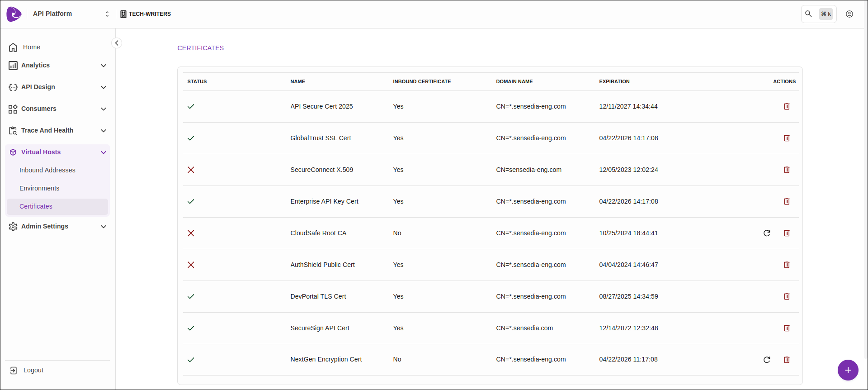Collapse the sidebar with arrow button

point(117,43)
